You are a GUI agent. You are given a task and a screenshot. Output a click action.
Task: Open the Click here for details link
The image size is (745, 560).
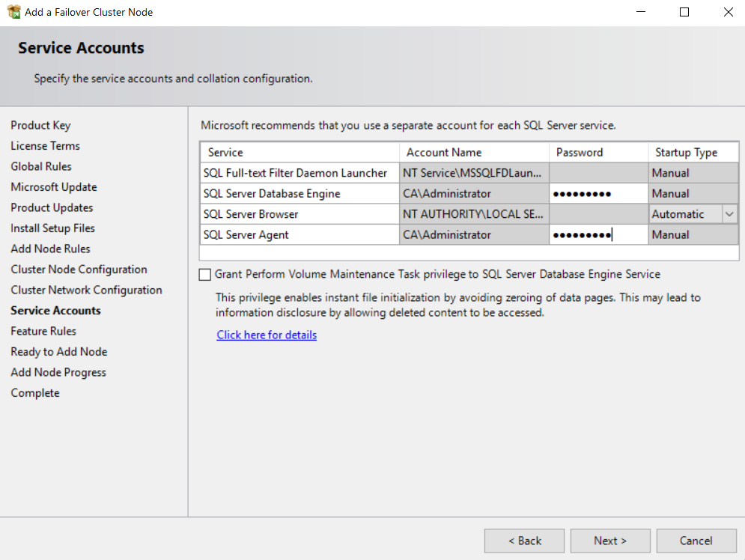click(267, 335)
